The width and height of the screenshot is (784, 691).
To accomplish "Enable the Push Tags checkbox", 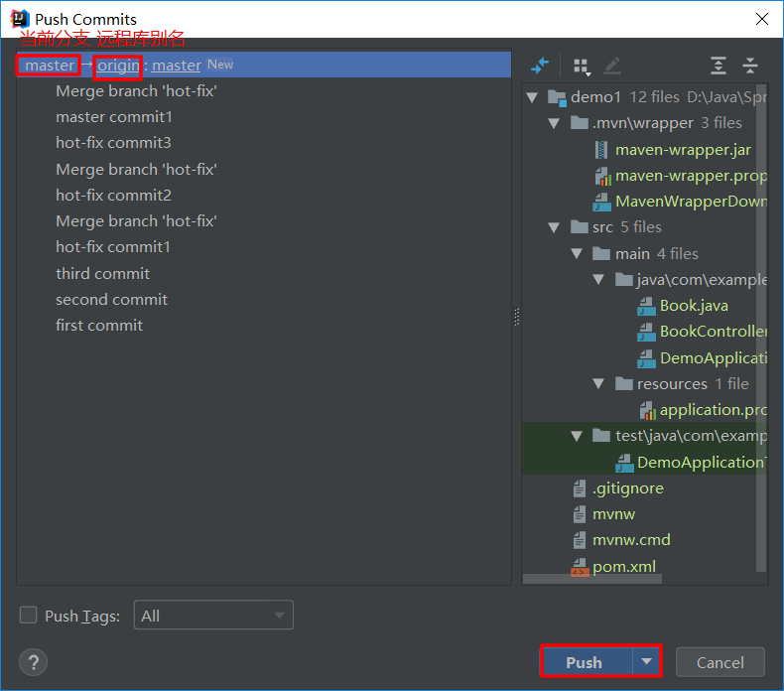I will tap(28, 615).
